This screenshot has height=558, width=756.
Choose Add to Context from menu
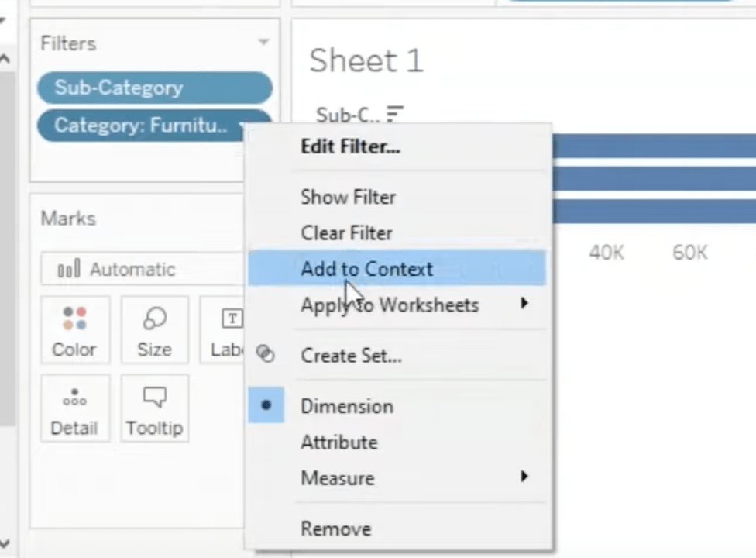[366, 269]
